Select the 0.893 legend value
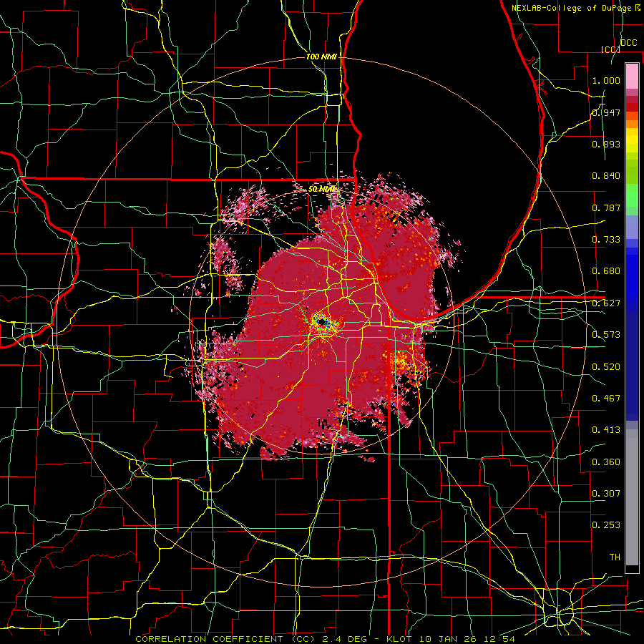Viewport: 644px width, 644px height. [606, 144]
